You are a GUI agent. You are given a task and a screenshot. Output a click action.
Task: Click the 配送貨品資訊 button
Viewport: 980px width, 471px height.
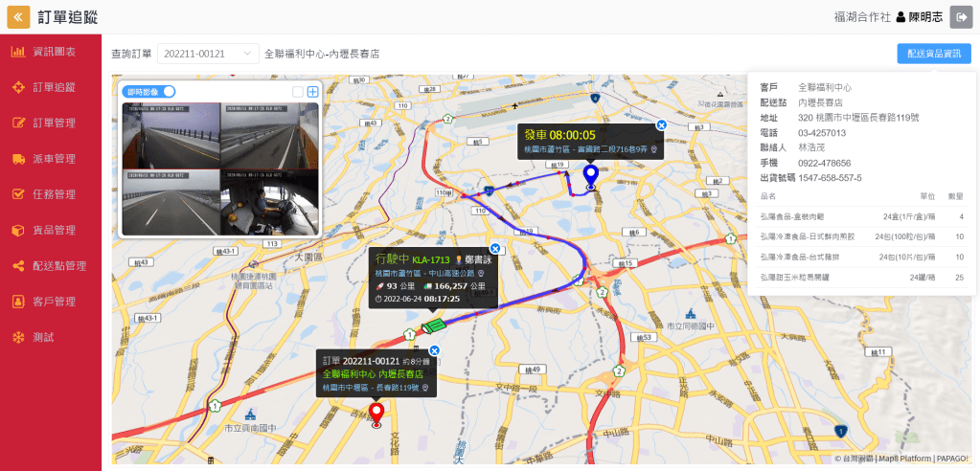click(x=934, y=54)
